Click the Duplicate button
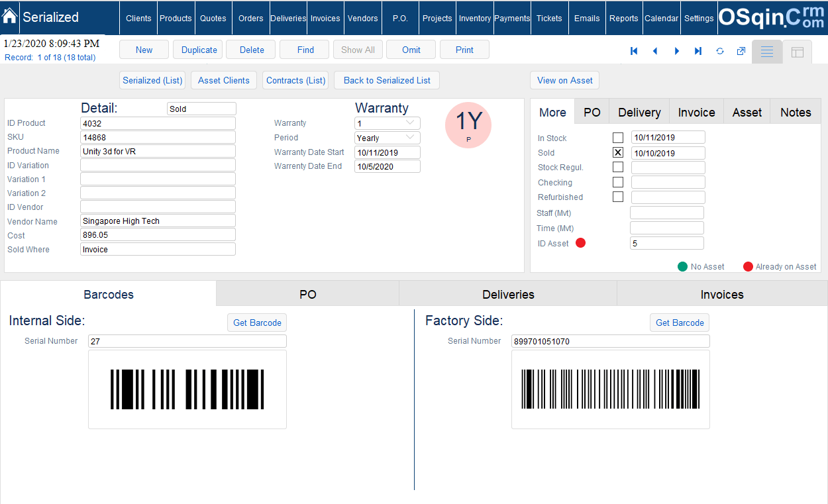 (199, 50)
